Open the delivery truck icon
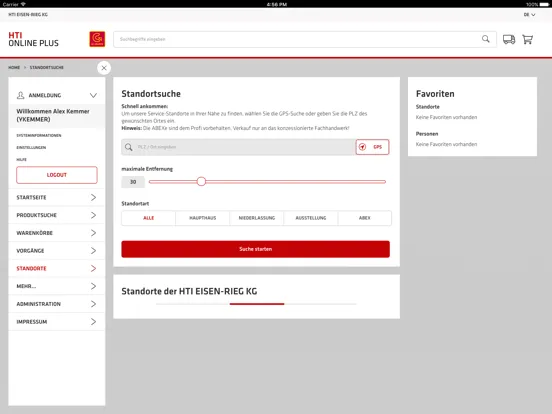The width and height of the screenshot is (552, 414). tap(509, 39)
